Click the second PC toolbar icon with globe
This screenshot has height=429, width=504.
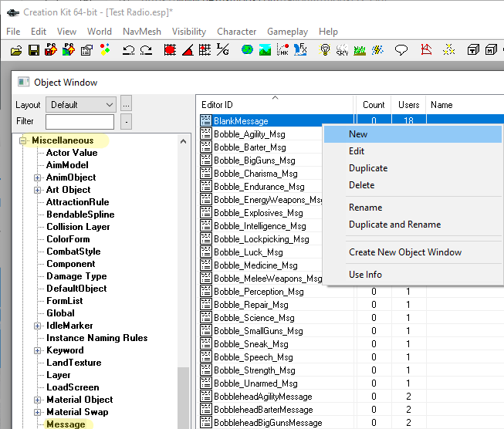click(69, 49)
